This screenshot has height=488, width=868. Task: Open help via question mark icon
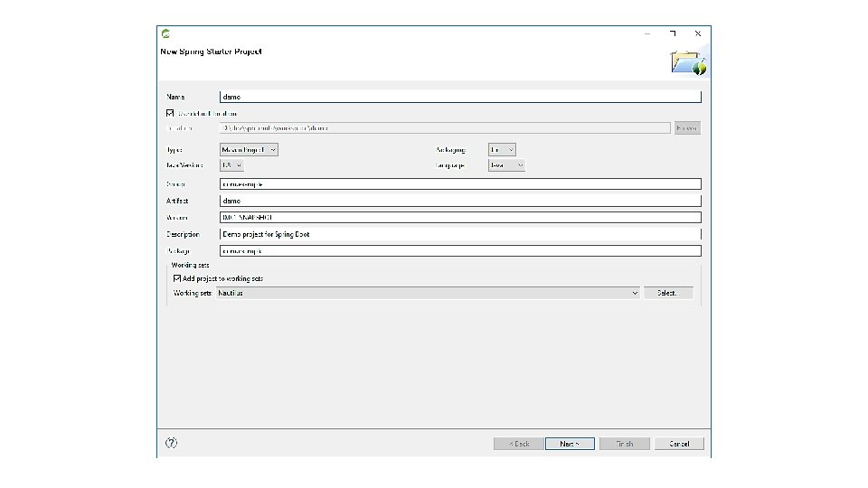(171, 443)
